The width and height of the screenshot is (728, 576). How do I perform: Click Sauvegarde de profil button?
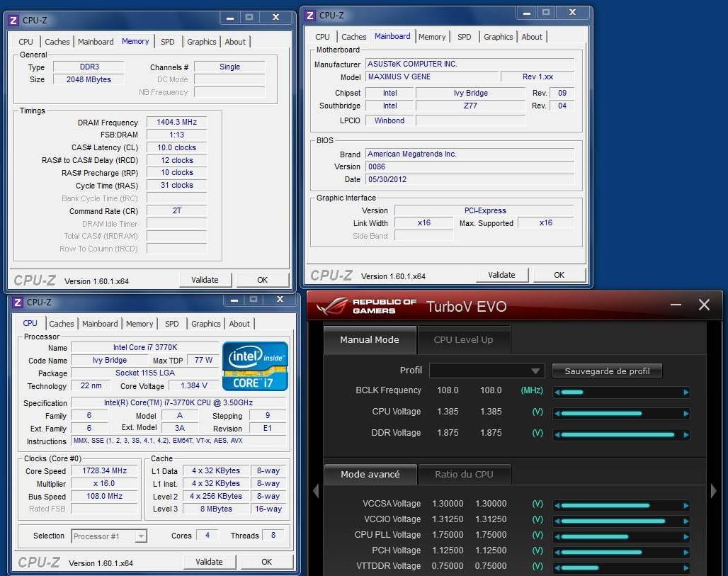[x=607, y=371]
